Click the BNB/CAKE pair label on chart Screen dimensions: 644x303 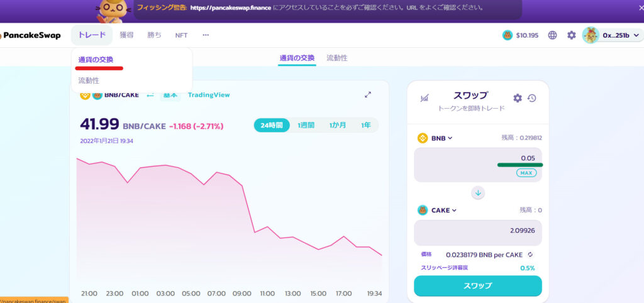tap(121, 95)
